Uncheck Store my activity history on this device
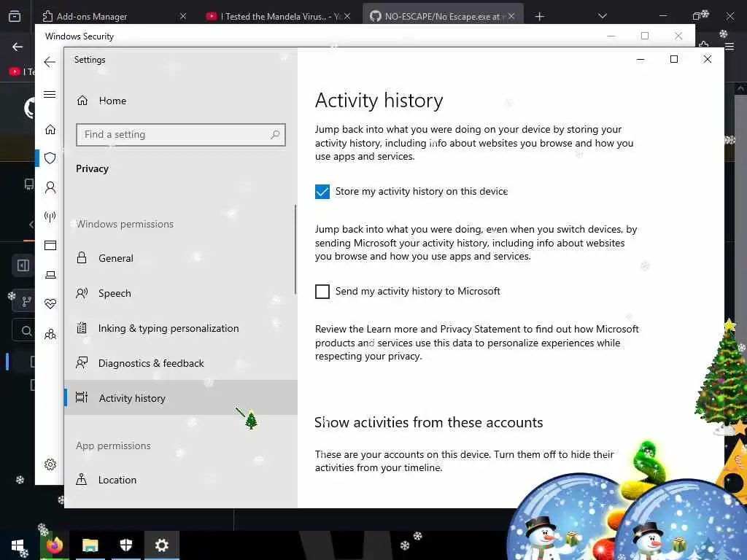 coord(322,192)
